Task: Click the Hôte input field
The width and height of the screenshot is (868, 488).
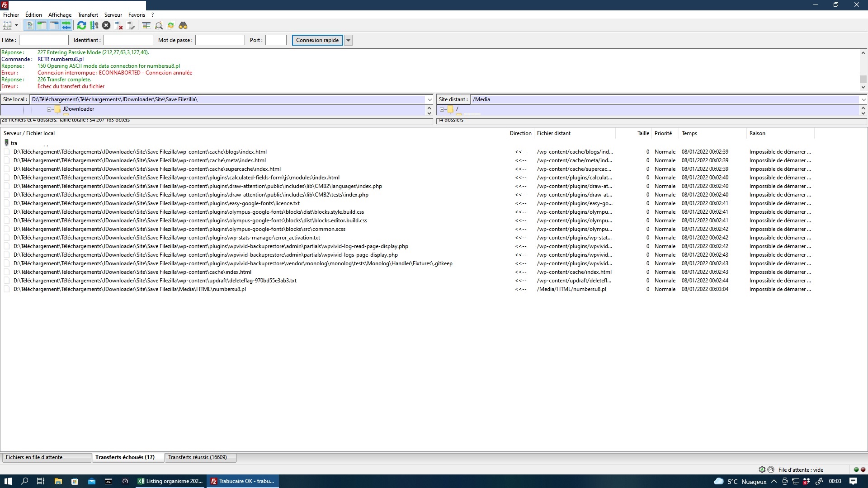Action: pyautogui.click(x=44, y=40)
